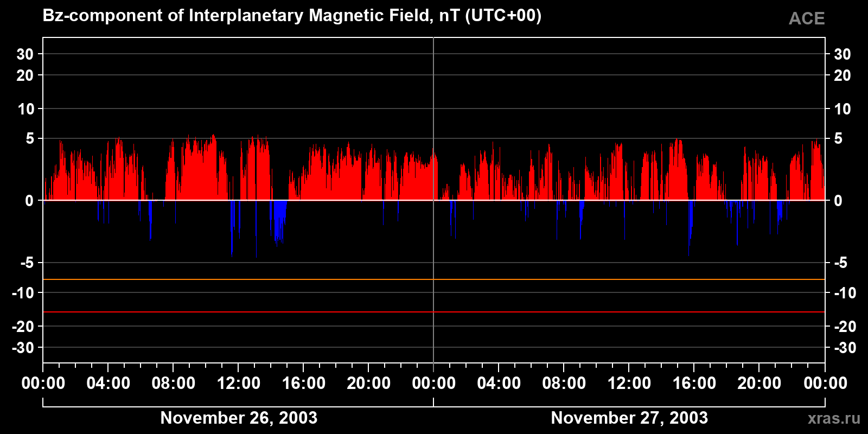This screenshot has width=868, height=434.
Task: Click the 'ACE' source label
Action: tap(807, 18)
